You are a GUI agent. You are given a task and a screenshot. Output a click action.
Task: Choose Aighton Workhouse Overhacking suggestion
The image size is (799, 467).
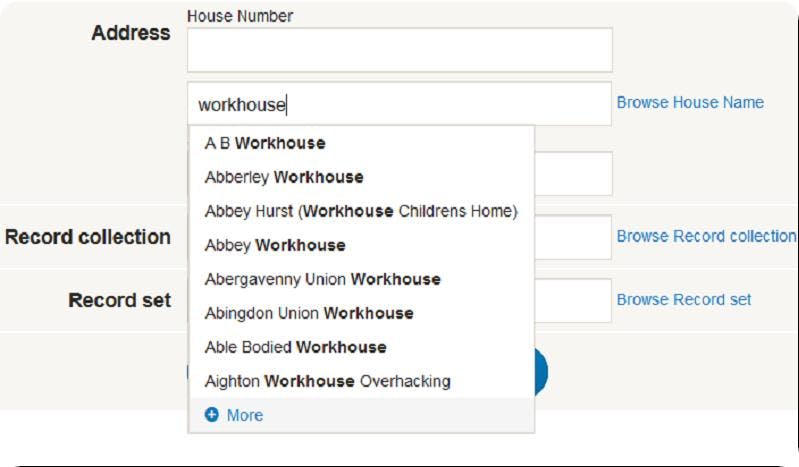(x=327, y=381)
